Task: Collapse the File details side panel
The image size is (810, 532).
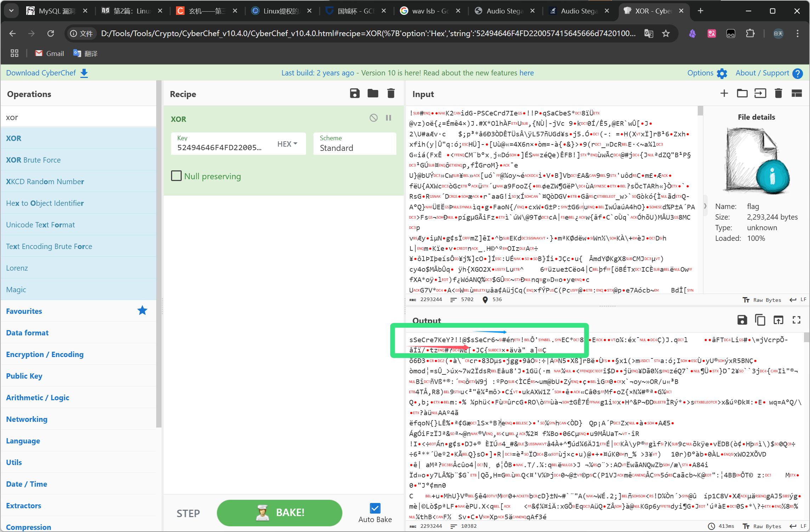Action: click(705, 206)
